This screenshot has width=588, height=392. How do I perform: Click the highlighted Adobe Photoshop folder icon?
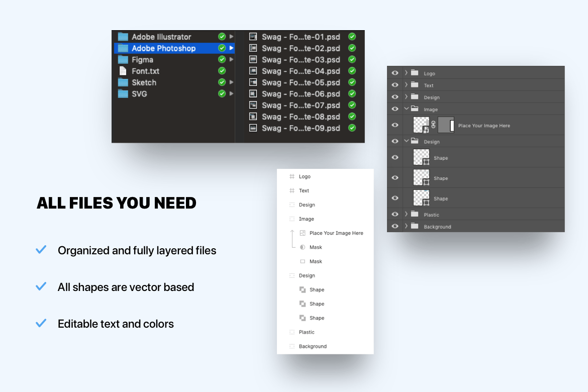pyautogui.click(x=123, y=48)
